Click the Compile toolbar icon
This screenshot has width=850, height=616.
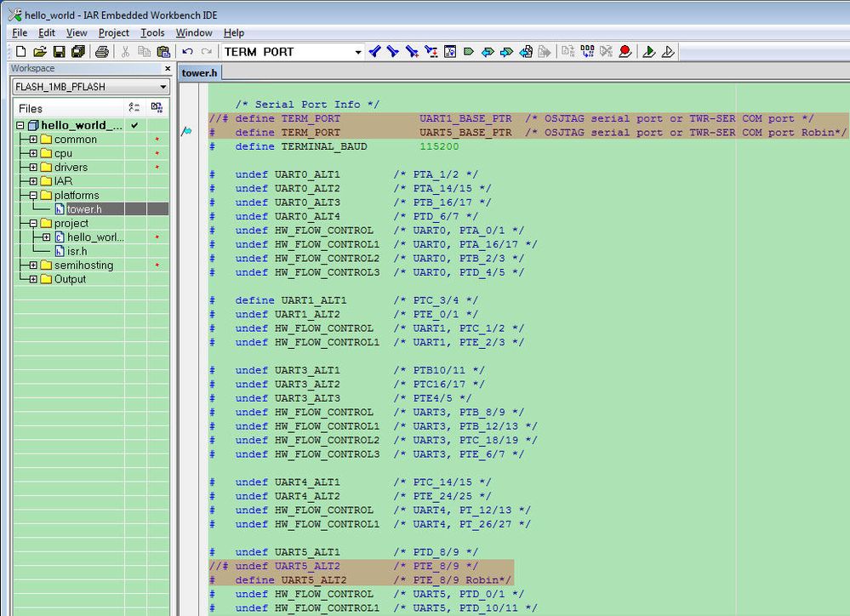568,52
